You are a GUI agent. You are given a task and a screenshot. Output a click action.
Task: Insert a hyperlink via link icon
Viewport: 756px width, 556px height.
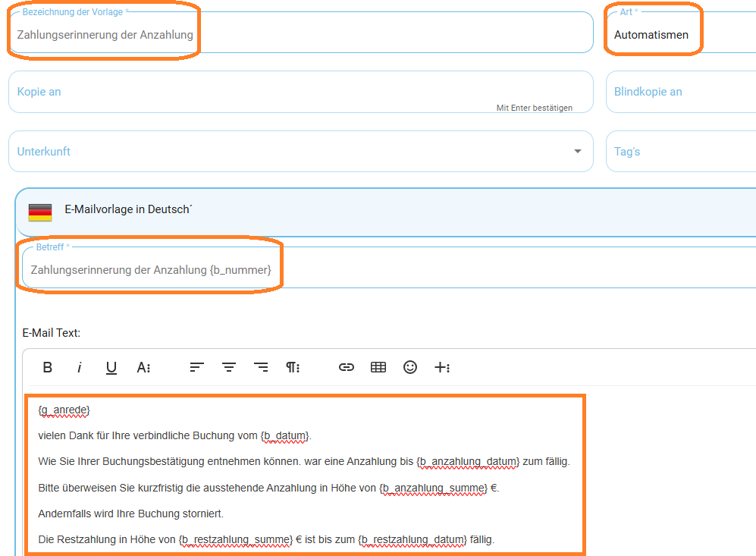(x=347, y=367)
